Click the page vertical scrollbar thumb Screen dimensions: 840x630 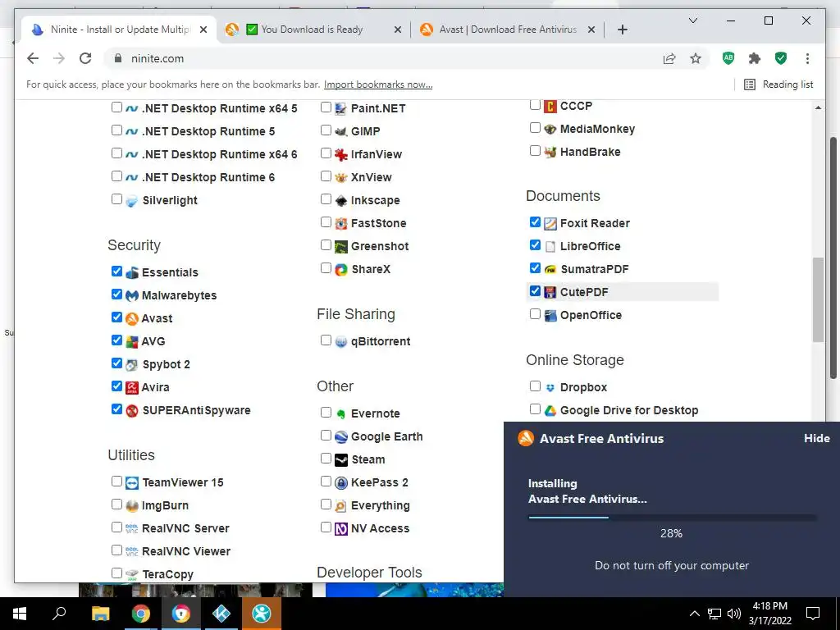pyautogui.click(x=817, y=299)
